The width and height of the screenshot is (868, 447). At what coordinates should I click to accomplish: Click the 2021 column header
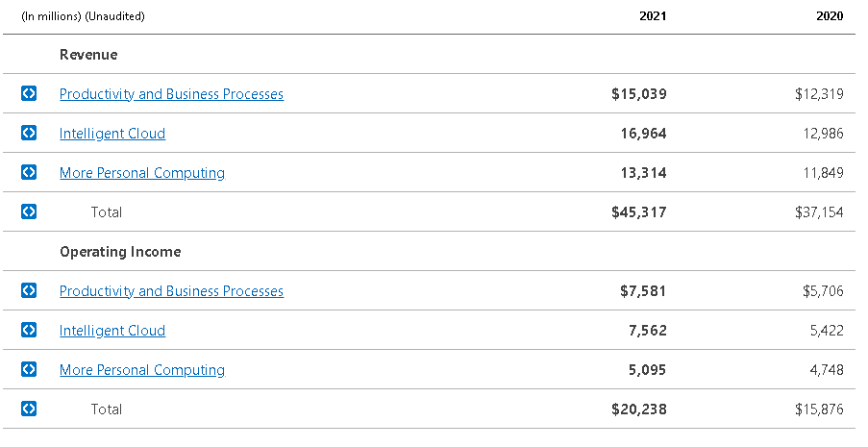click(x=653, y=16)
